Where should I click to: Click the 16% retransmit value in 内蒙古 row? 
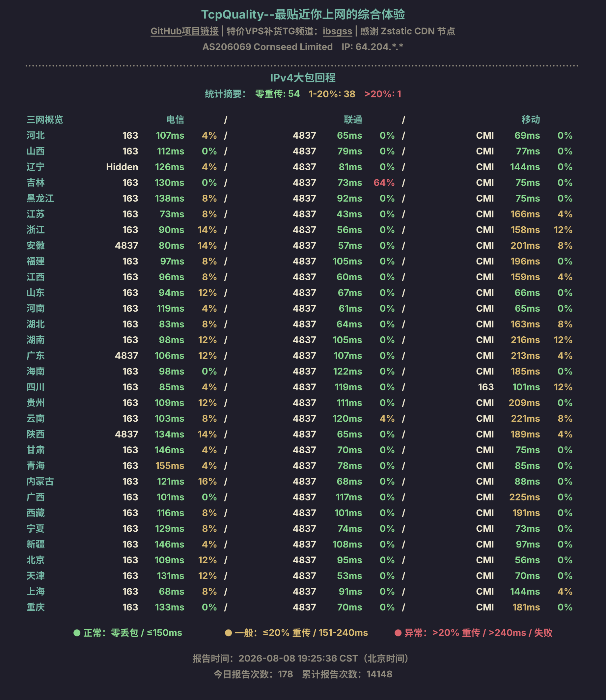[x=207, y=481]
